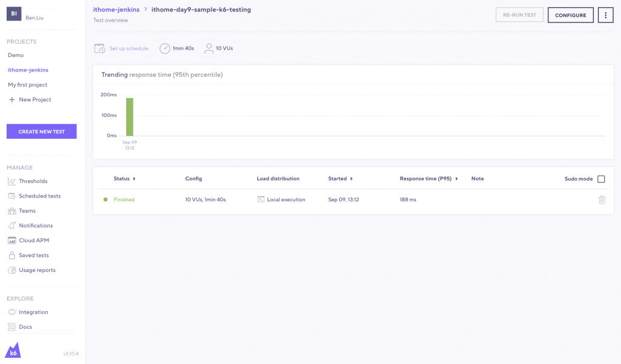Click the Docs stack icon
This screenshot has height=364, width=621.
tap(12, 327)
